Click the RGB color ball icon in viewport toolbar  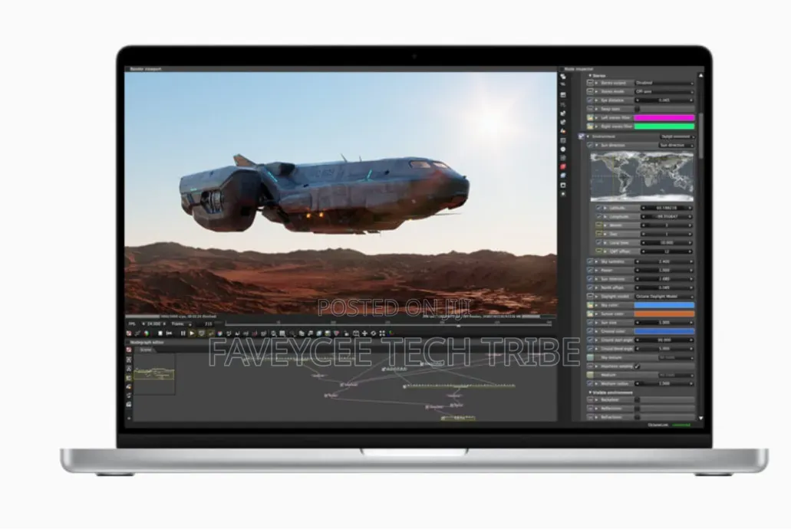tap(147, 333)
